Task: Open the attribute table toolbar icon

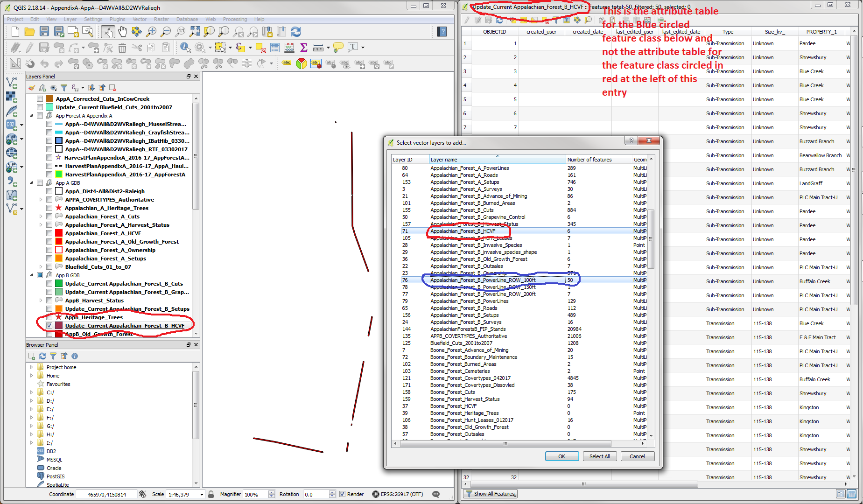Action: pyautogui.click(x=275, y=48)
